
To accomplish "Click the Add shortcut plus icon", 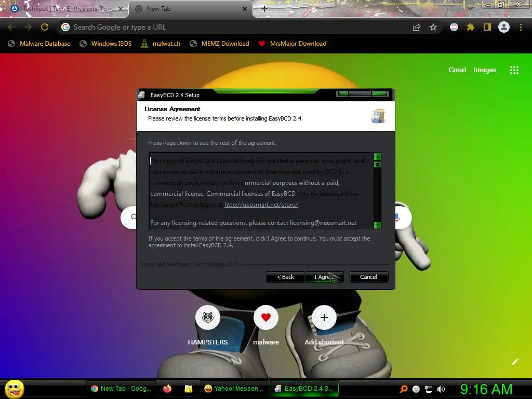I will [324, 317].
